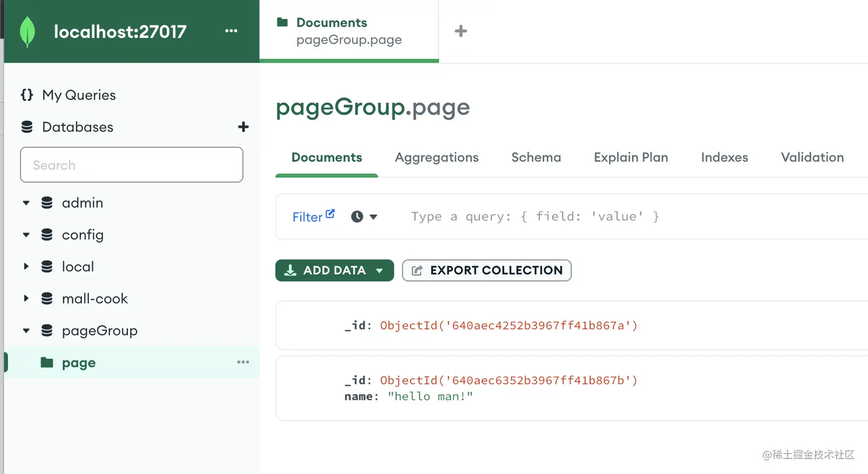
Task: Click the pageGroup database icon
Action: pyautogui.click(x=47, y=331)
